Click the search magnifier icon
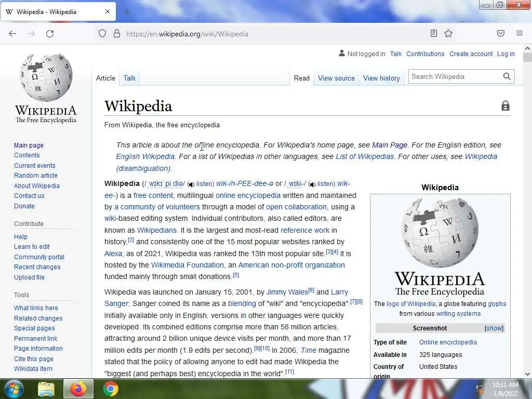This screenshot has width=532, height=399. [x=507, y=76]
